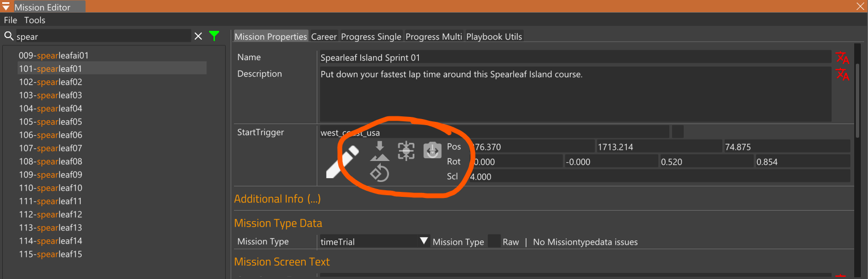868x279 pixels.
Task: Toggle the small square beside the west_coast_usa field
Action: [x=678, y=132]
